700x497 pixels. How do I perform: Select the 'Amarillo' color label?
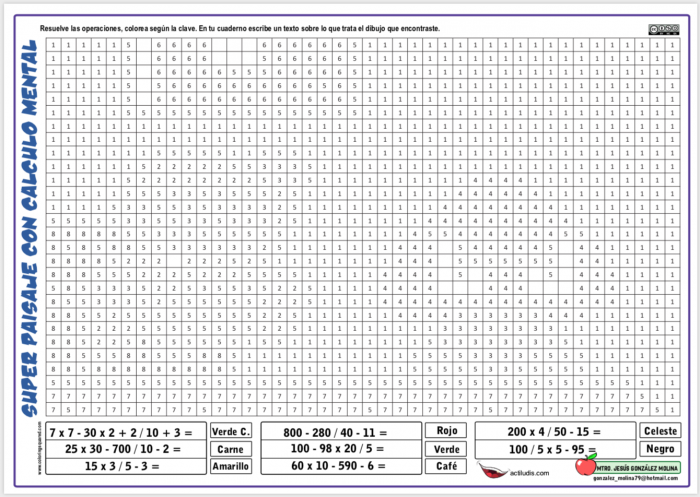(231, 466)
